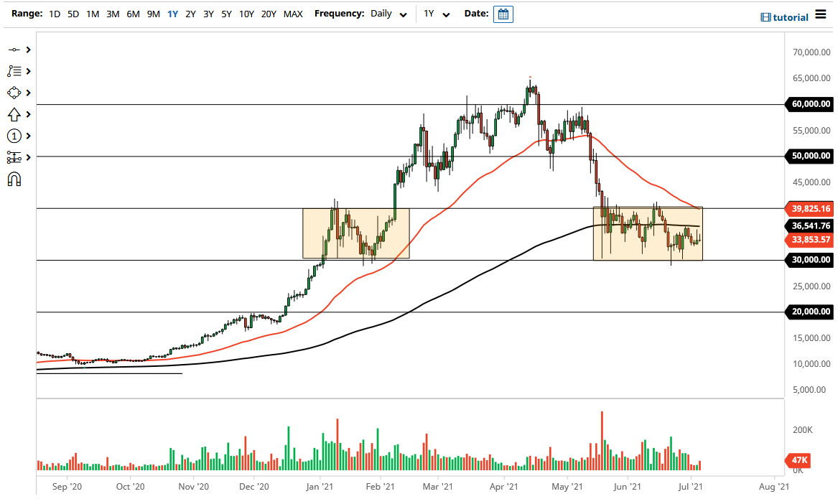Enable the MAX range view
Viewport: 838px width, 504px height.
pyautogui.click(x=293, y=14)
